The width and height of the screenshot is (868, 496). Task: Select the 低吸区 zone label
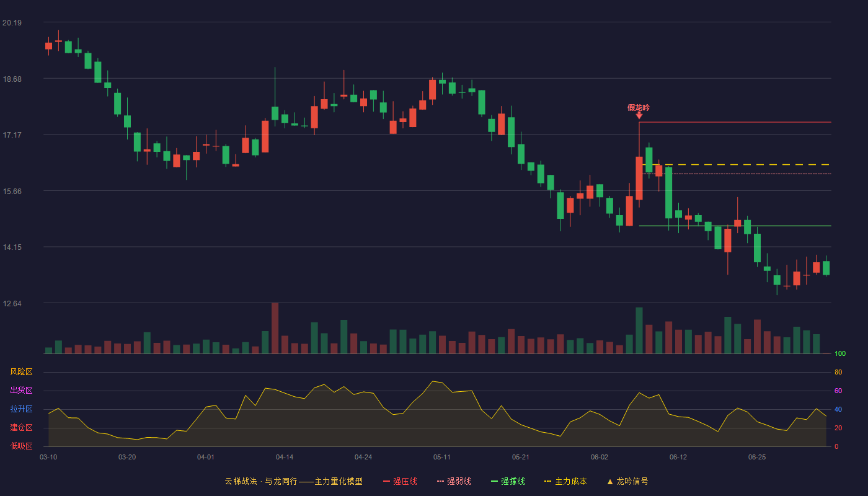[x=21, y=446]
